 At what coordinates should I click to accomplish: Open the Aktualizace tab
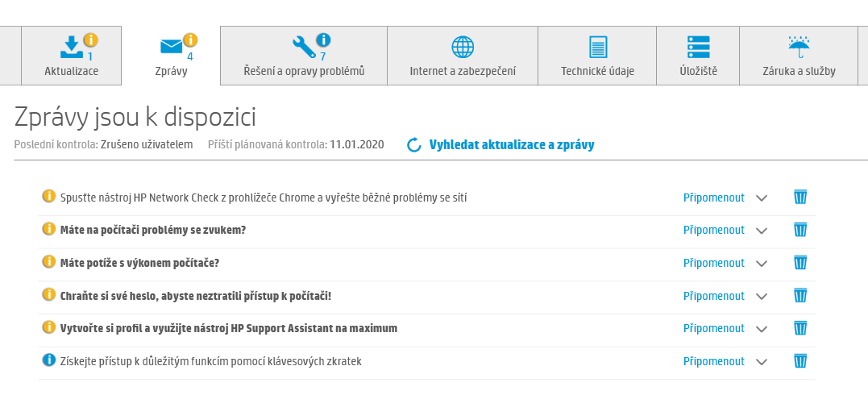pos(72,56)
